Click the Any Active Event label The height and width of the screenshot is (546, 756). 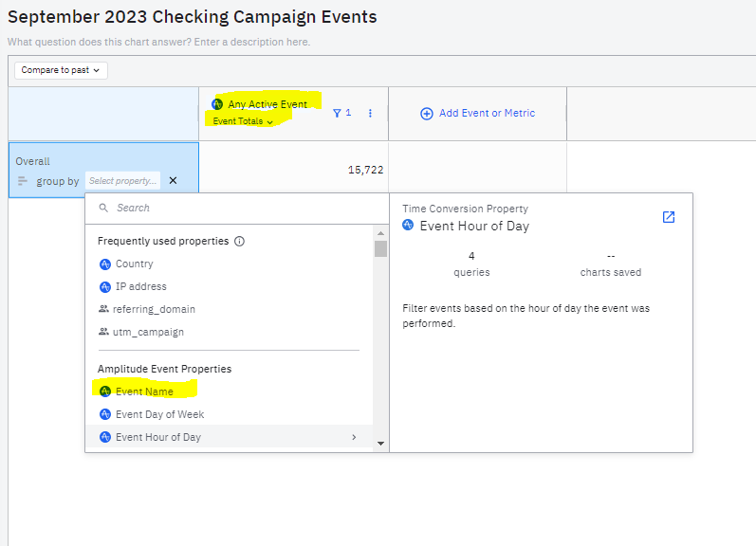(267, 104)
